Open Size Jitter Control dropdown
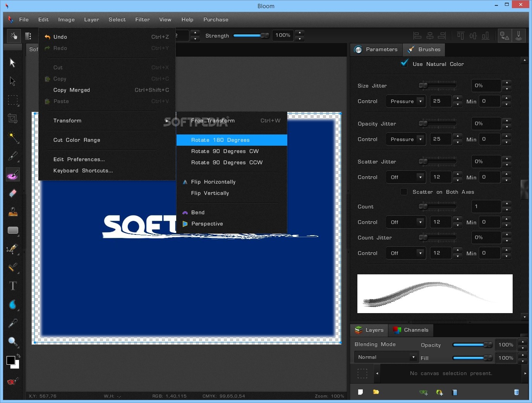Image resolution: width=532 pixels, height=403 pixels. click(406, 101)
